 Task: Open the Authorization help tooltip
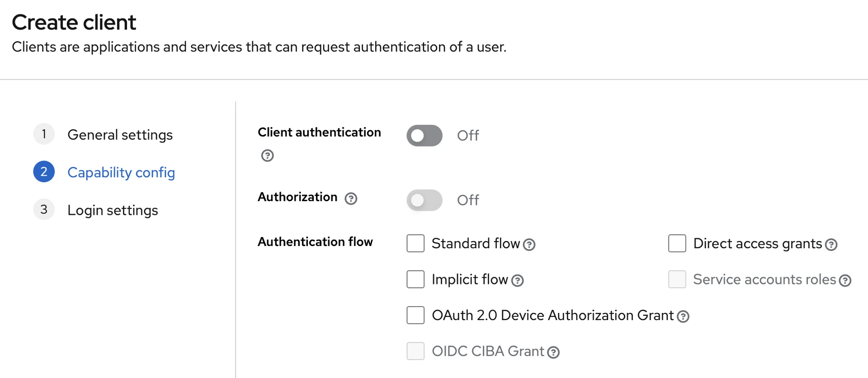click(351, 198)
